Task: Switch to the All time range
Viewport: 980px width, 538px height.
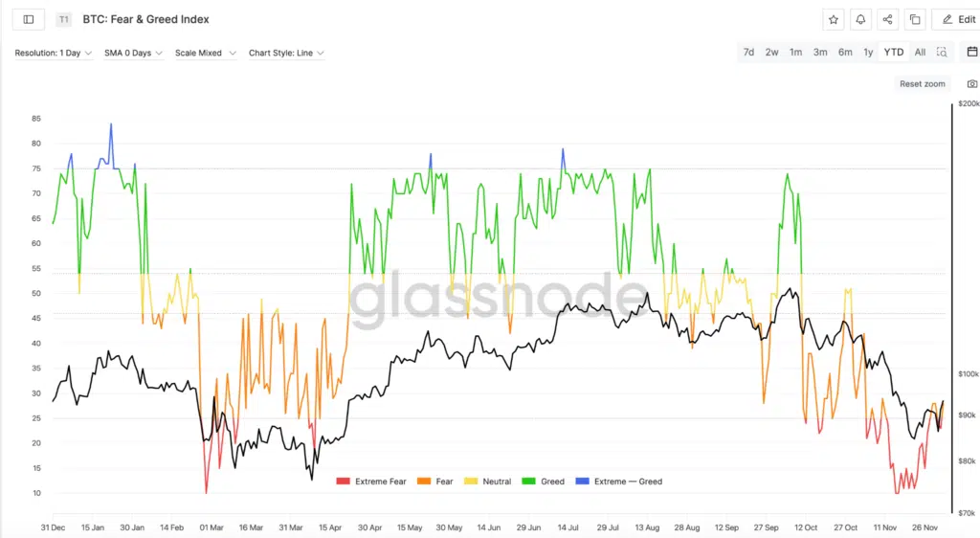Action: 920,53
